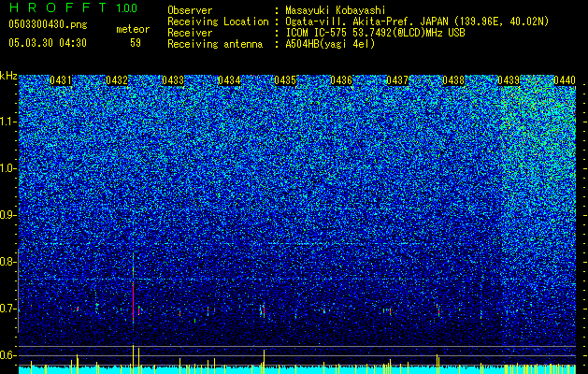Click the 0.8 kHz axis label
Viewport: 588px width, 374px height.
[8, 262]
